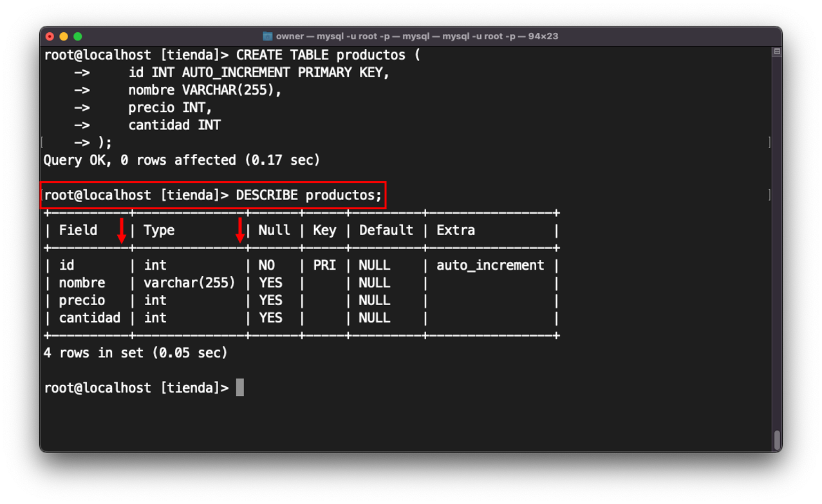Click the row for cantidad in the table
Image resolution: width=822 pixels, height=504 pixels.
[x=89, y=317]
